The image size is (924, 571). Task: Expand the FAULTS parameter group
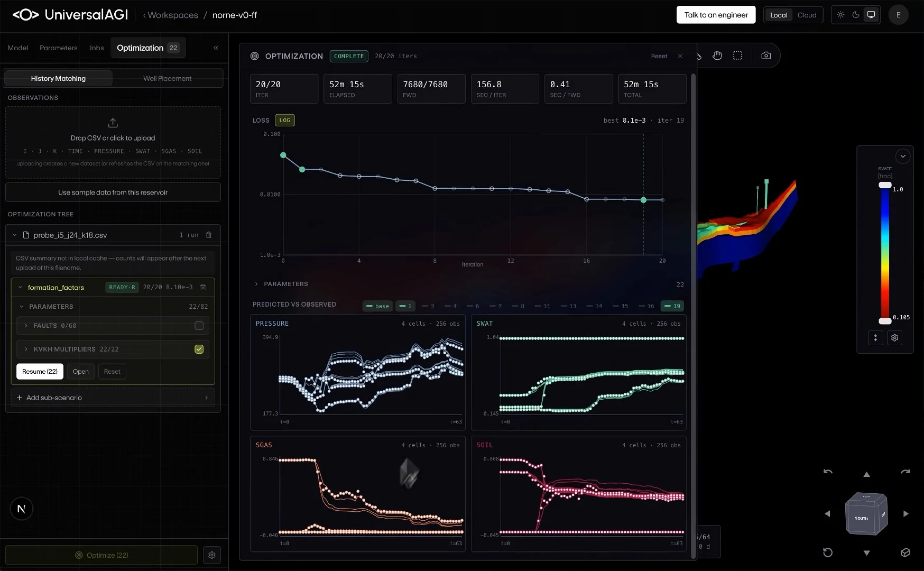26,326
